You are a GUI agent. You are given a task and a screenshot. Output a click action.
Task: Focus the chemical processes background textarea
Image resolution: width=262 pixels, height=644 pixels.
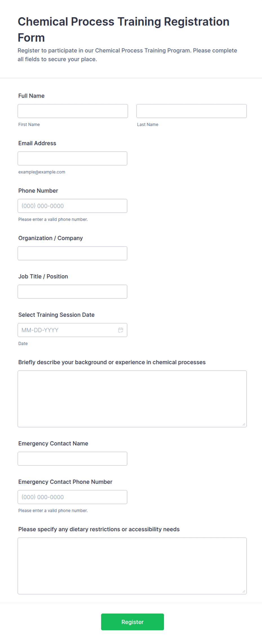click(132, 399)
